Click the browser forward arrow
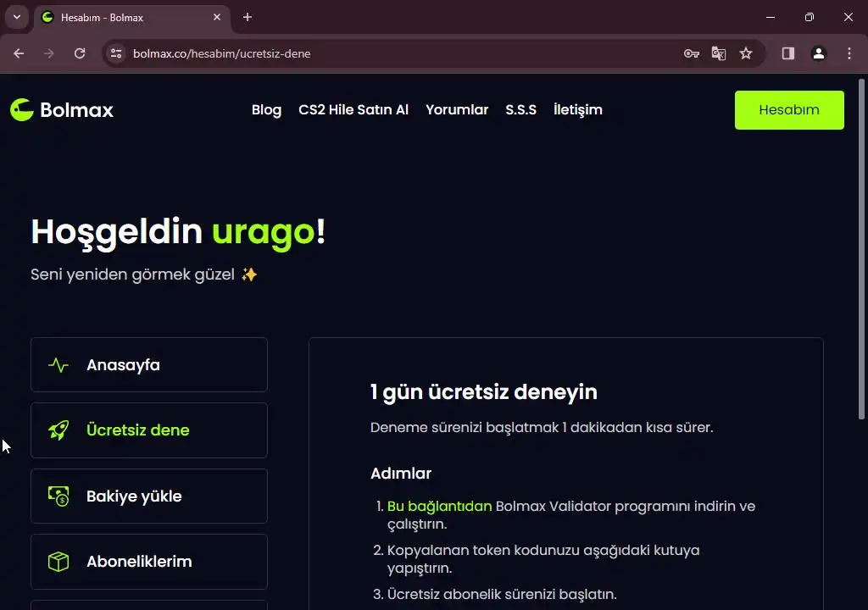This screenshot has width=868, height=610. coord(49,53)
